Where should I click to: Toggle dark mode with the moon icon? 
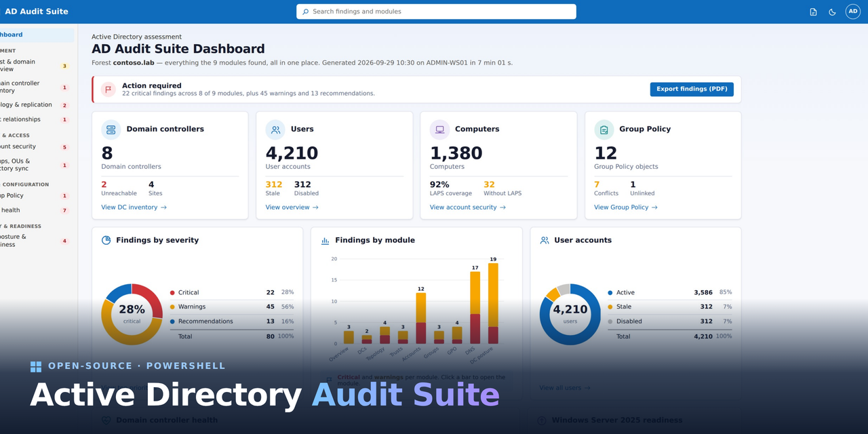832,12
